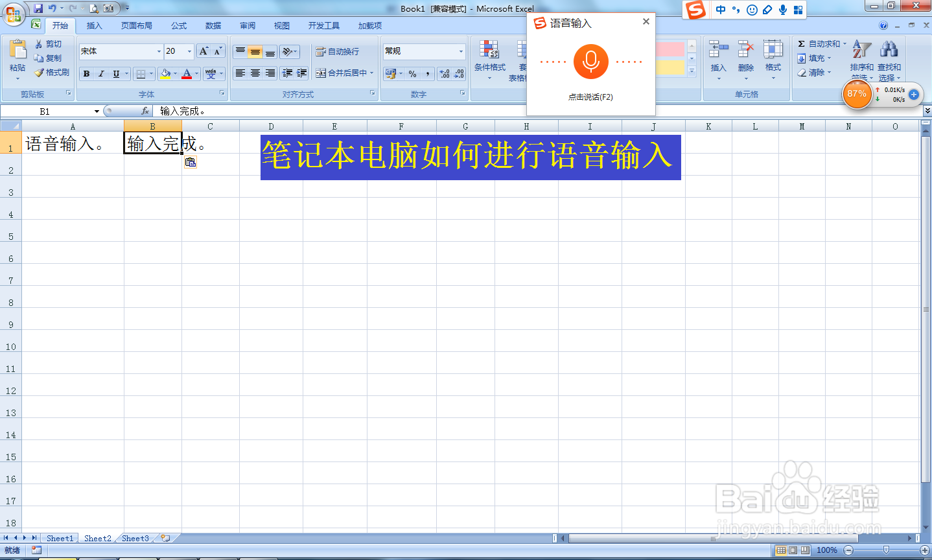Switch to the 数据 data tab

pos(213,26)
